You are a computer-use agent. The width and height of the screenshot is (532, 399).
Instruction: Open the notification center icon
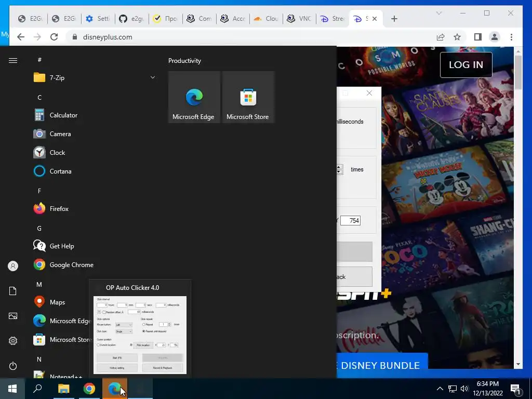tap(515, 389)
